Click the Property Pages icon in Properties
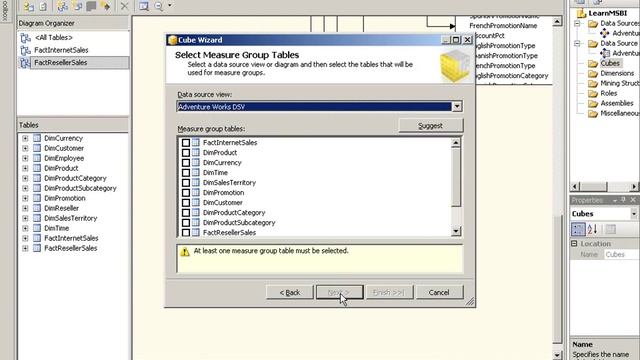Screen dimensions: 640x360 point(611,229)
